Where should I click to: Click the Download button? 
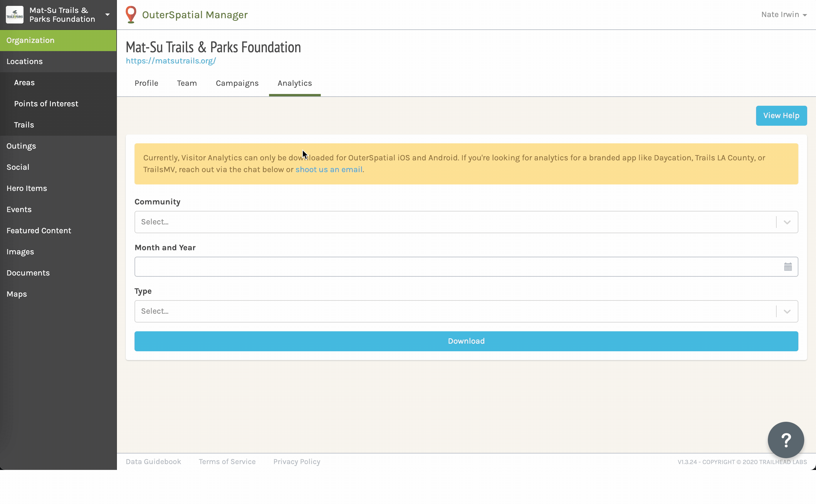pyautogui.click(x=466, y=341)
